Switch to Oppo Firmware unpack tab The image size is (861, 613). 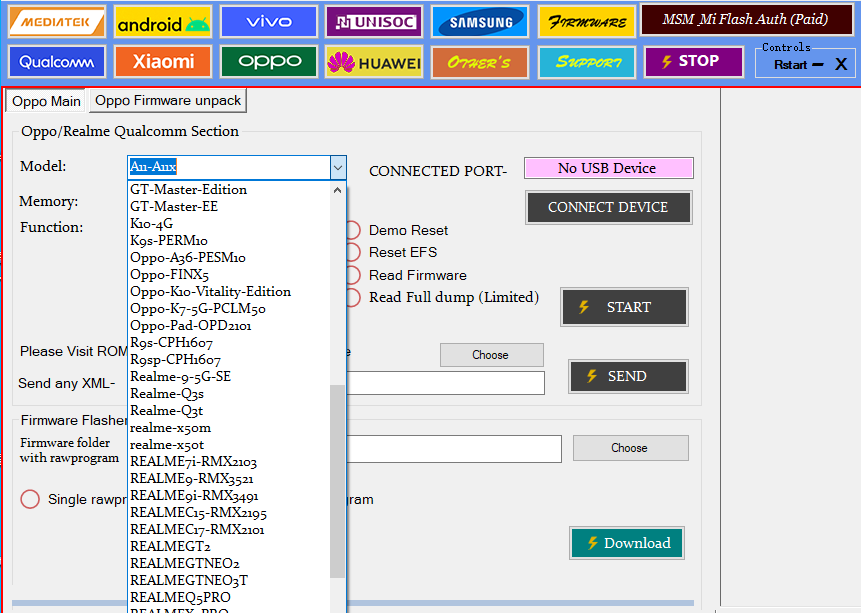[168, 100]
